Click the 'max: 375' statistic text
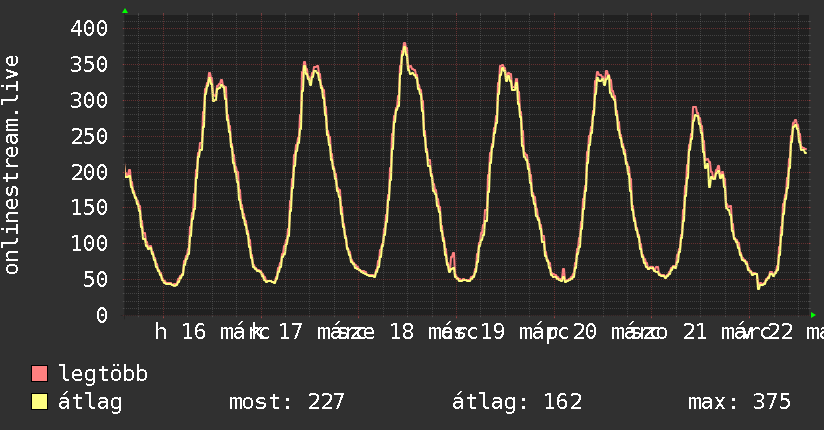824x430 pixels. coord(739,402)
